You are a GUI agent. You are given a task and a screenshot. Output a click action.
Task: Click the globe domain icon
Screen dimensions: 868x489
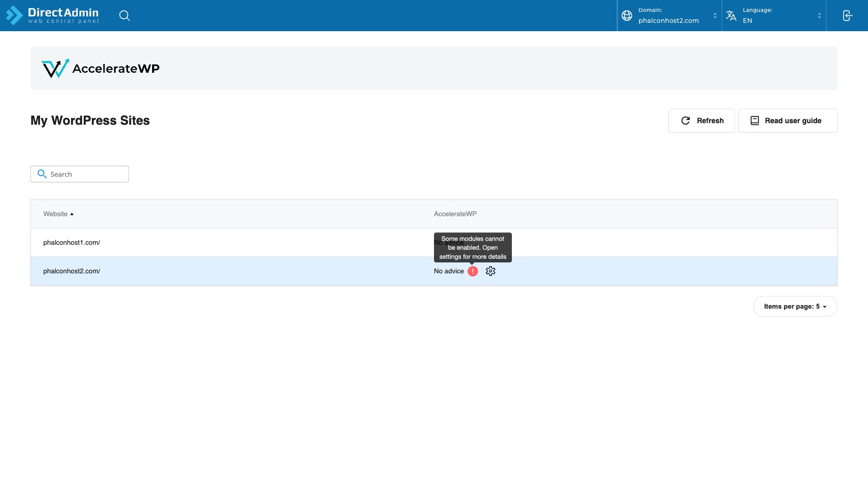pos(627,16)
